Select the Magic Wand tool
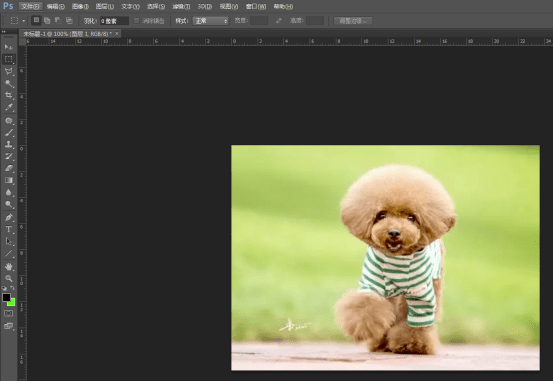This screenshot has width=553, height=382. point(8,84)
